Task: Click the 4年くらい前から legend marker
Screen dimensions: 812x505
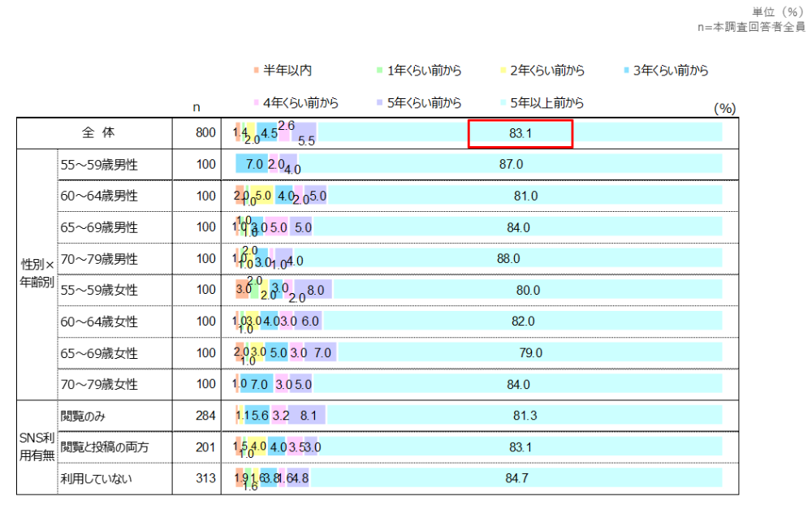Action: click(256, 104)
